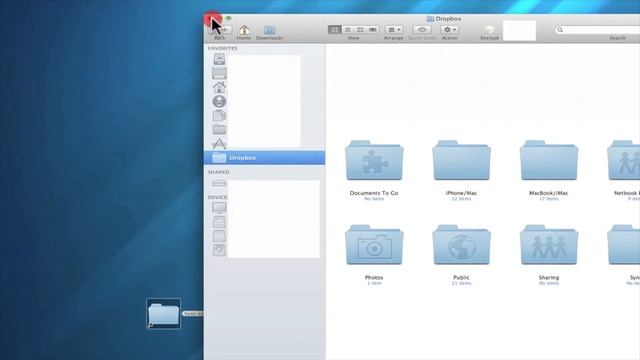Image resolution: width=640 pixels, height=360 pixels.
Task: Select the Time Machine clock icon
Action: point(219,250)
